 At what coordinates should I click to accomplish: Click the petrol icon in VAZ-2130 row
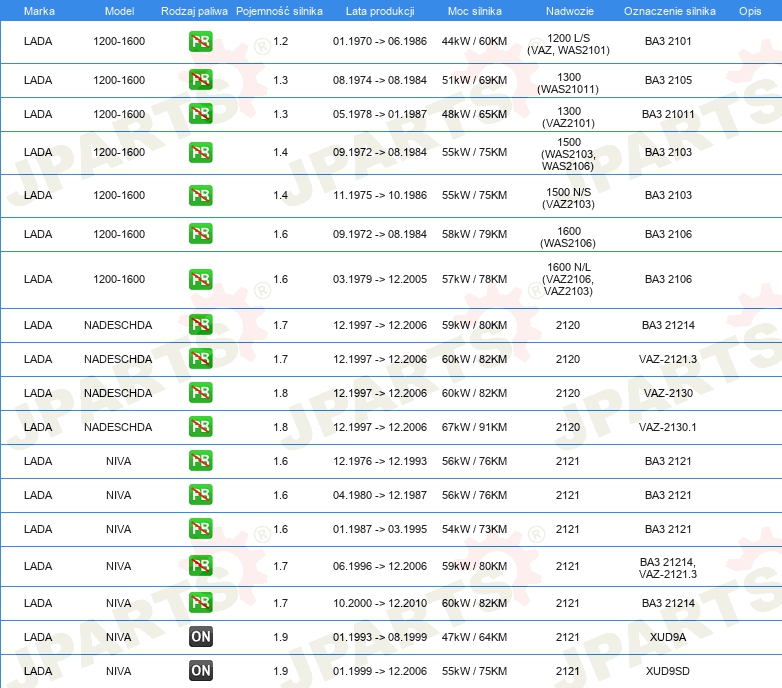pos(201,393)
